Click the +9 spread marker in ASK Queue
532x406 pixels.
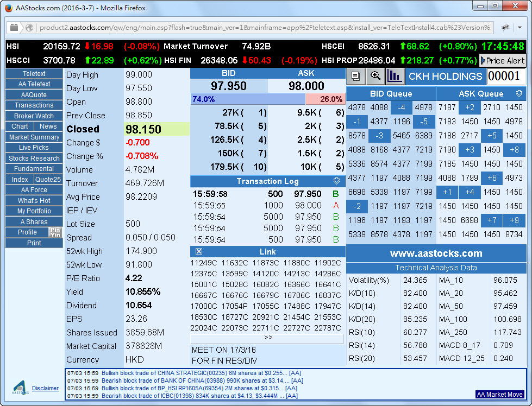pyautogui.click(x=514, y=220)
